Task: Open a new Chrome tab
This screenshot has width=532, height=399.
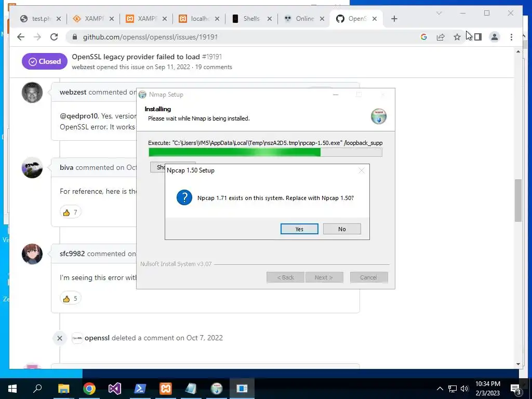Action: click(394, 19)
